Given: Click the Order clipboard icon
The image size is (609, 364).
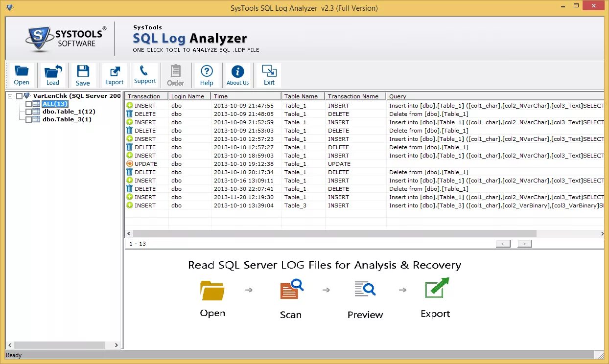Looking at the screenshot, I should 175,75.
